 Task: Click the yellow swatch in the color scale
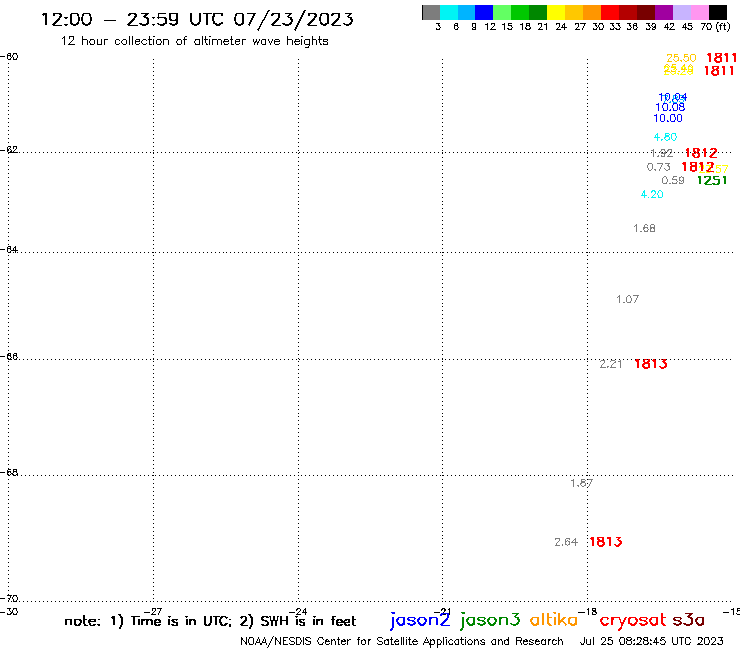click(x=556, y=12)
